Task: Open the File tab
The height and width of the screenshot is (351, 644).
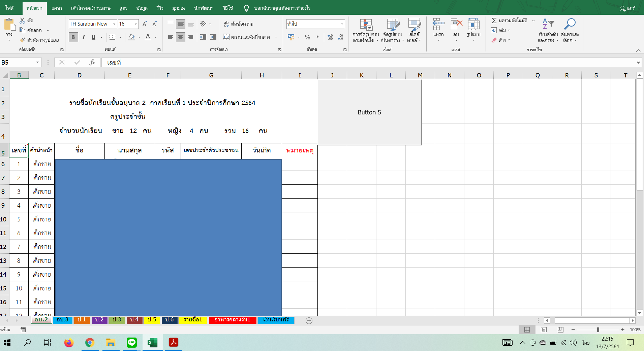Action: point(9,8)
